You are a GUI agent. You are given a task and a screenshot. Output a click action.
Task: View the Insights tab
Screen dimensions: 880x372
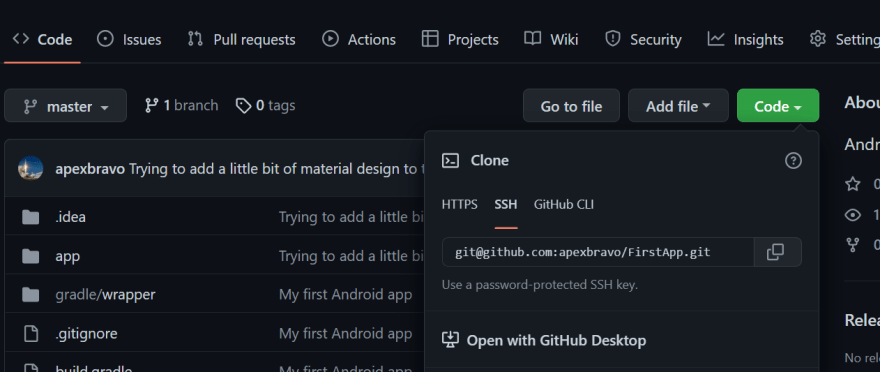745,39
